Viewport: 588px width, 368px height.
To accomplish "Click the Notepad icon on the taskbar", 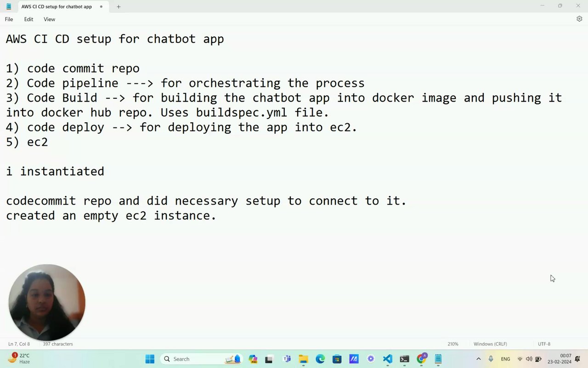I will point(438,359).
